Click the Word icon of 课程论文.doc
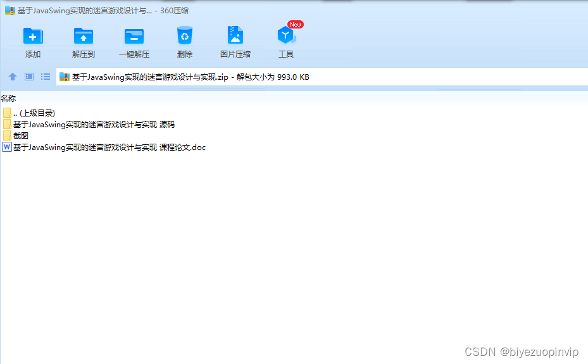Image resolution: width=588 pixels, height=364 pixels. [x=7, y=147]
